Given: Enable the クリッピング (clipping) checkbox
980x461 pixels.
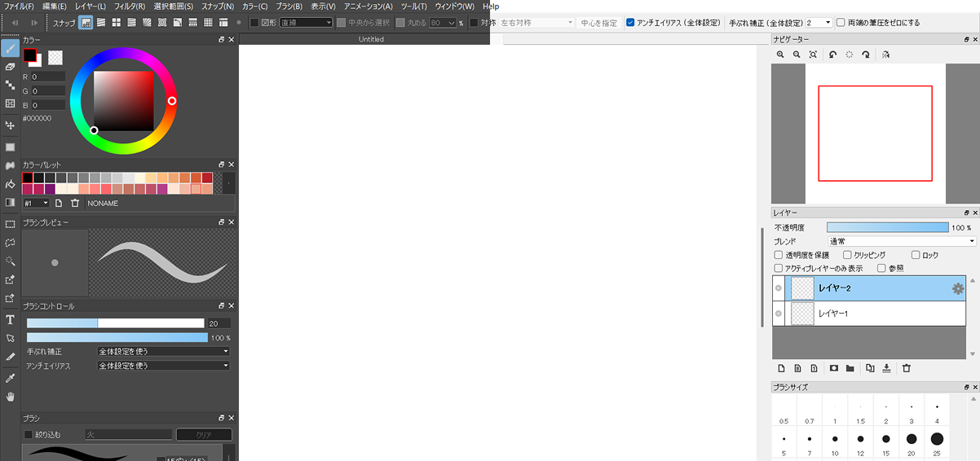Looking at the screenshot, I should pyautogui.click(x=847, y=255).
